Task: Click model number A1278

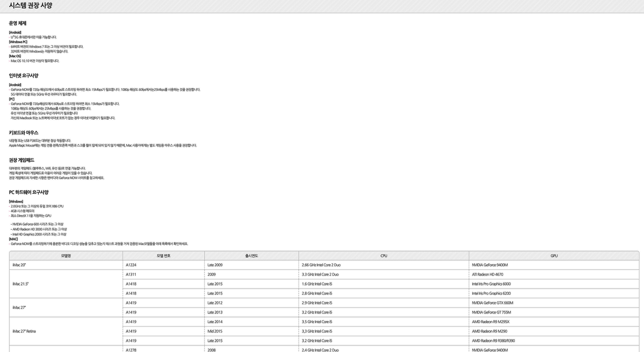Action: tap(131, 350)
